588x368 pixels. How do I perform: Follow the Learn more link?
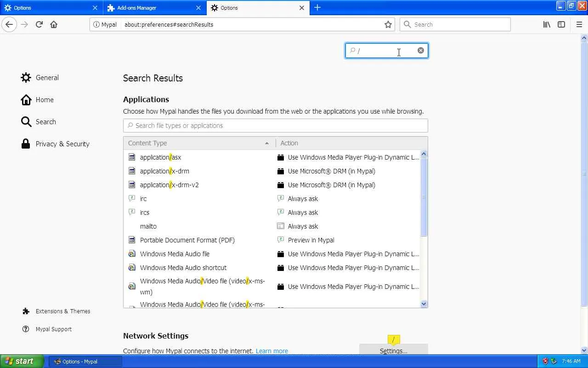click(x=272, y=351)
